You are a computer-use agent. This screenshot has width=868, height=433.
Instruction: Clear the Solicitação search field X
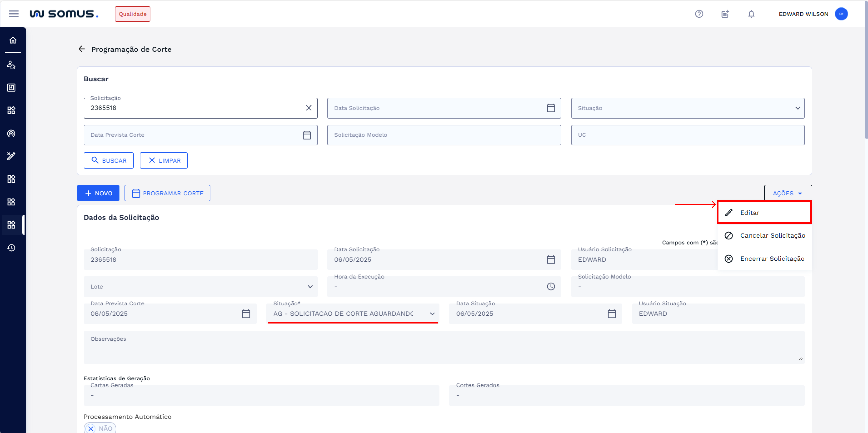[x=308, y=108]
